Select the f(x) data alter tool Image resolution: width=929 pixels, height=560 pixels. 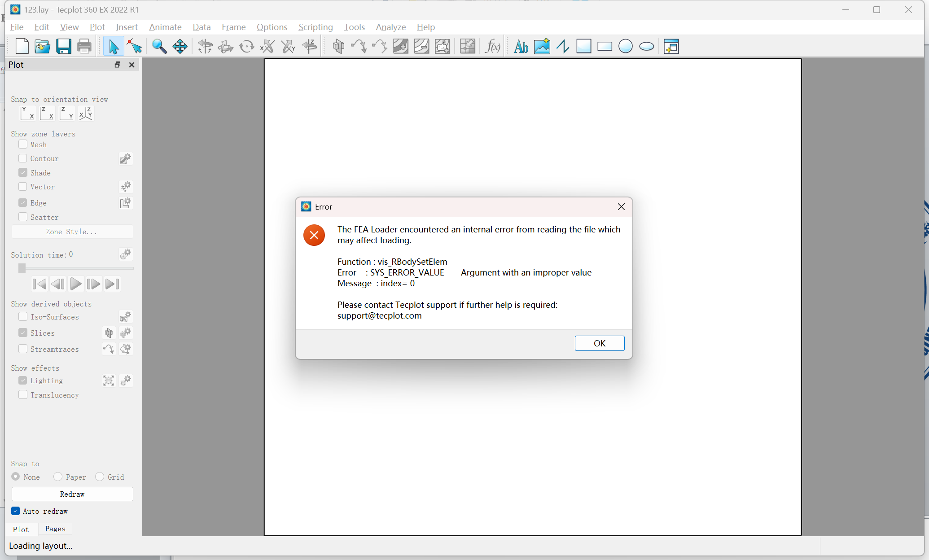[x=492, y=46]
